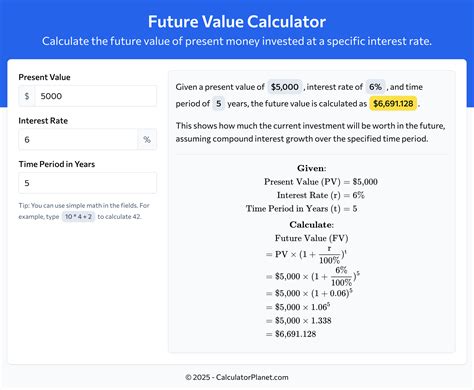This screenshot has height=390, width=474.
Task: Click the PV formula with r over 100%
Action: pos(306,255)
